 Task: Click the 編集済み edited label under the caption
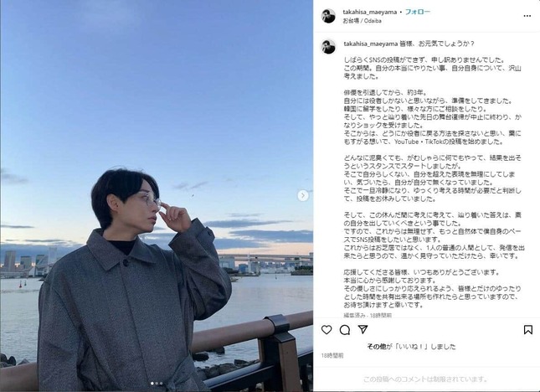tap(356, 315)
